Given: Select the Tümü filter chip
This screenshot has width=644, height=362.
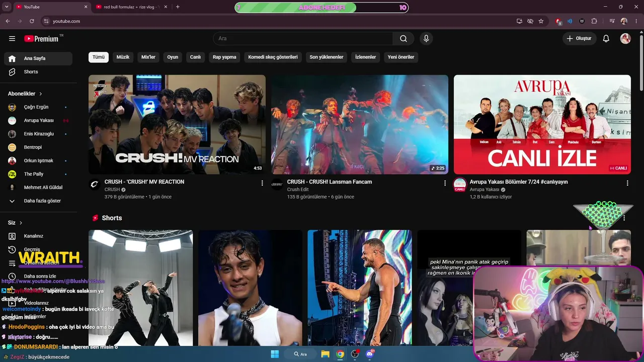Looking at the screenshot, I should pos(99,57).
